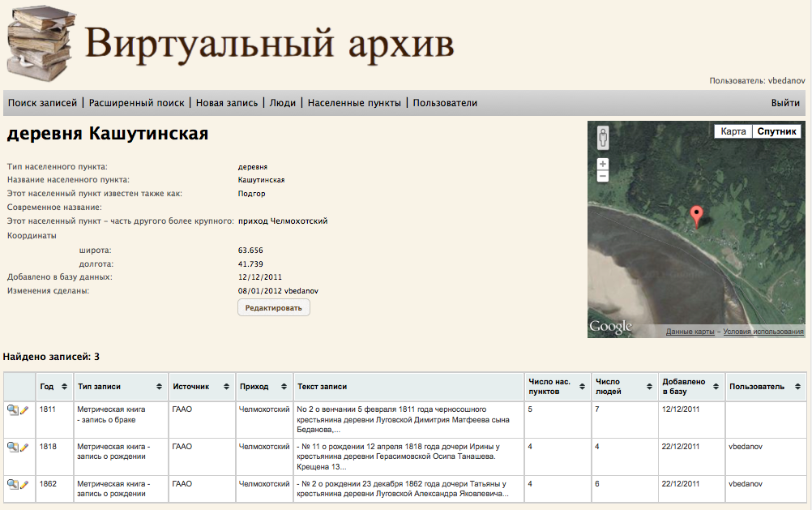Screen dimensions: 812x510
Task: Sort table by Тип записи arrows
Action: tap(159, 387)
